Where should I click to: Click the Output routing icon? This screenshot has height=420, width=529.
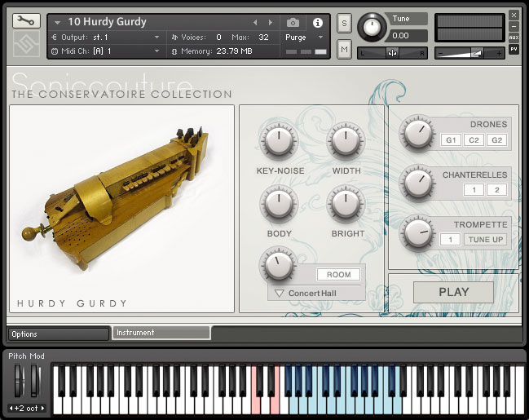coord(54,38)
